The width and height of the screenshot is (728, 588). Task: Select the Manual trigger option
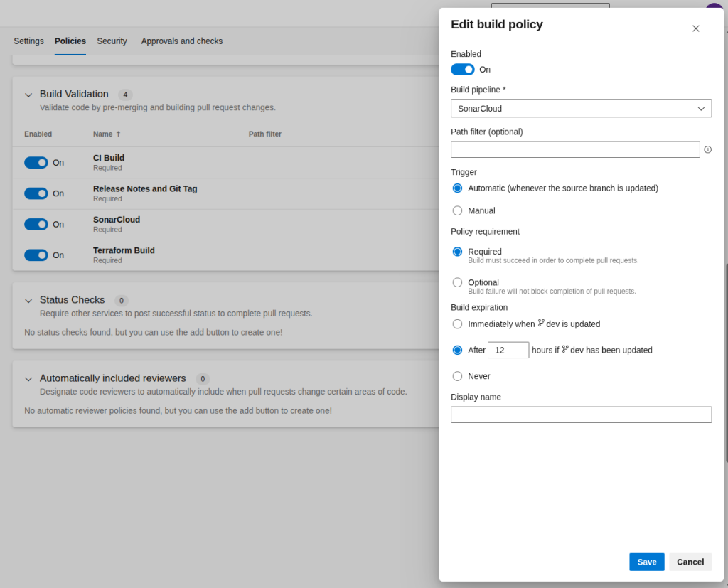click(457, 210)
